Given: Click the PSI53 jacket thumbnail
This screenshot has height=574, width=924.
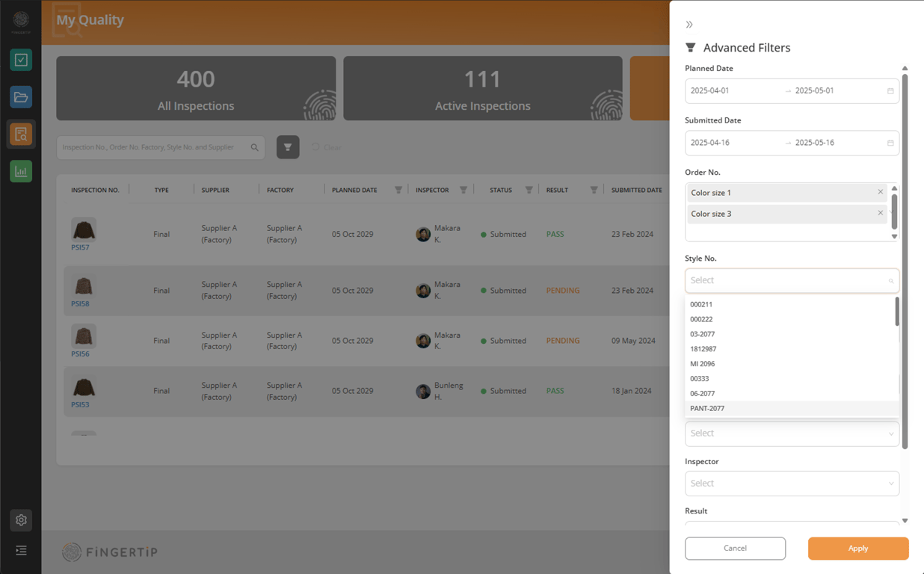Looking at the screenshot, I should click(x=84, y=386).
